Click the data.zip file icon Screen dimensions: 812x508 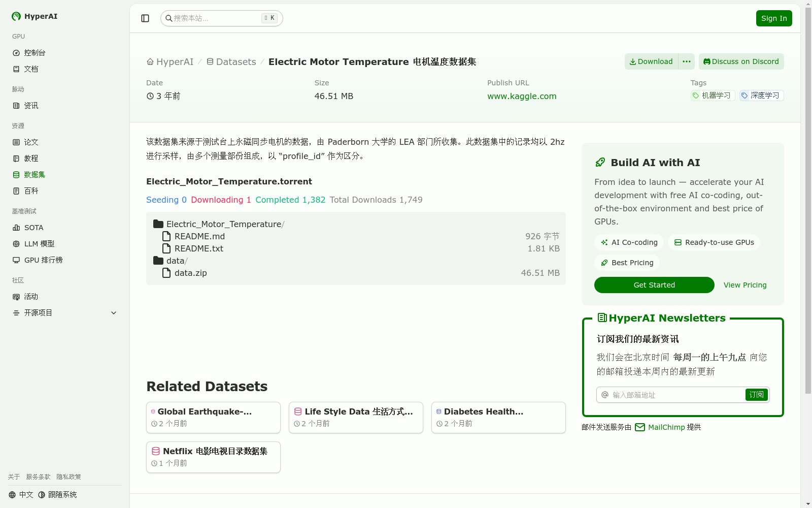tap(166, 273)
